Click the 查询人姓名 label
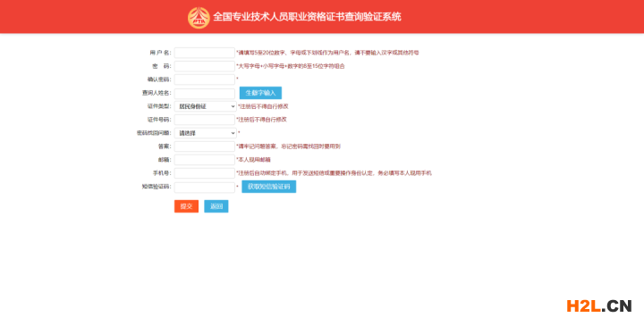Viewport: 644px width, 326px height. 156,93
